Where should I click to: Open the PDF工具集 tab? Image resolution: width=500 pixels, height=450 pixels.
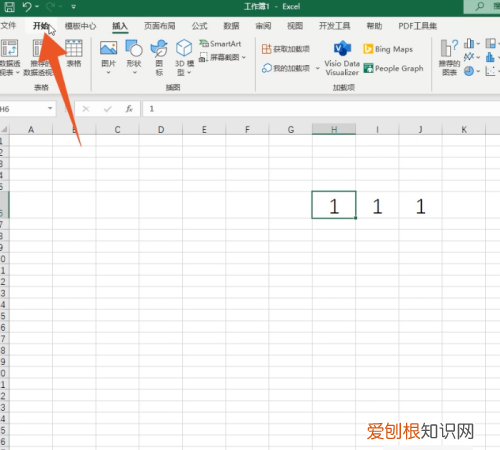(417, 26)
